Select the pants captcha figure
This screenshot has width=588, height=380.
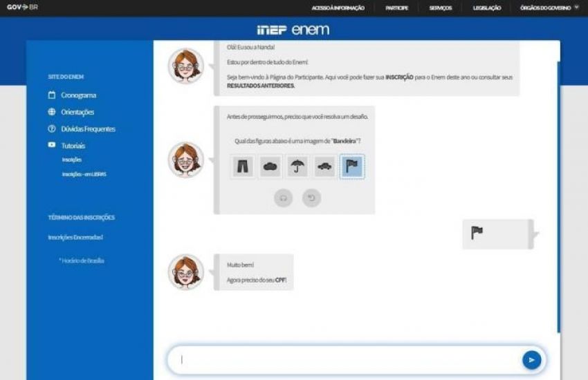pyautogui.click(x=243, y=167)
